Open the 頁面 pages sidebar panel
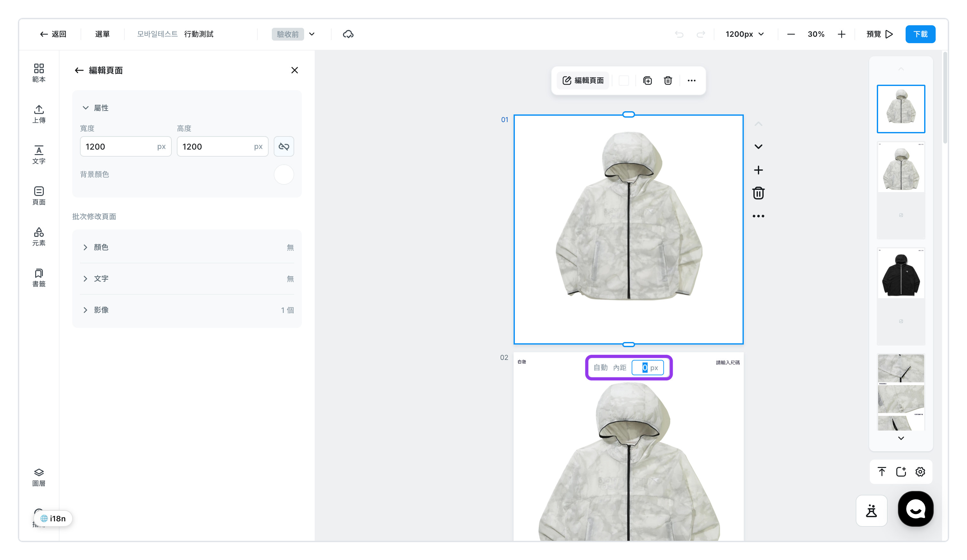967x560 pixels. pyautogui.click(x=39, y=196)
